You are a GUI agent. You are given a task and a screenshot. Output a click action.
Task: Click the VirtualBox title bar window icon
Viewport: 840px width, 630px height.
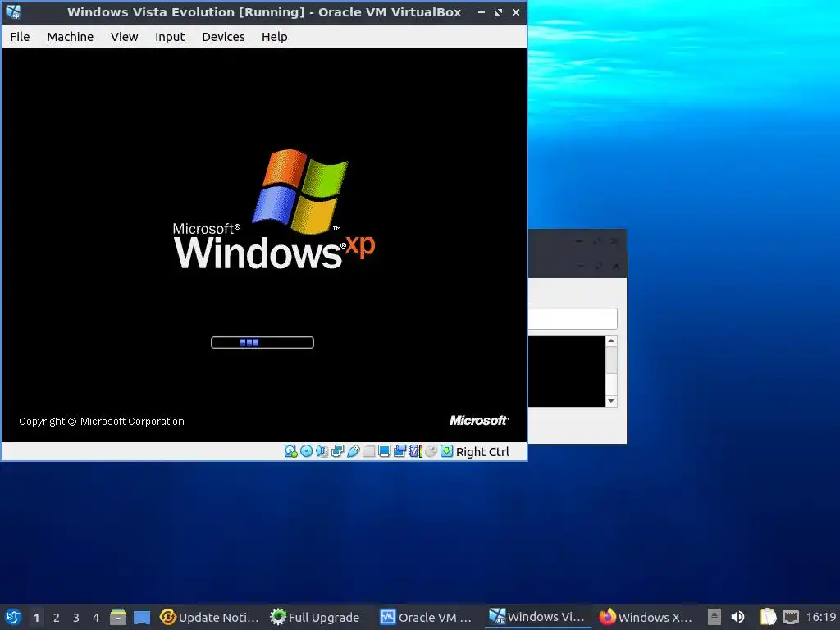tap(13, 11)
